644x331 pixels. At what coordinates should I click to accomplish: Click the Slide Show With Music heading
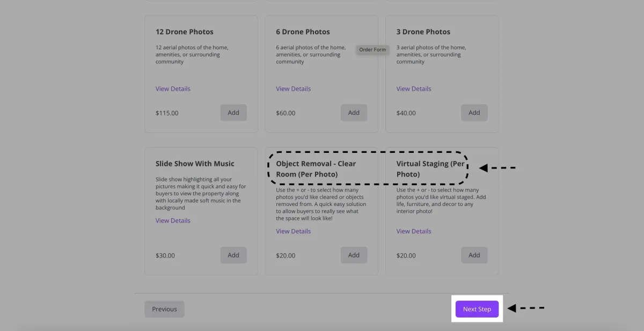click(x=195, y=164)
